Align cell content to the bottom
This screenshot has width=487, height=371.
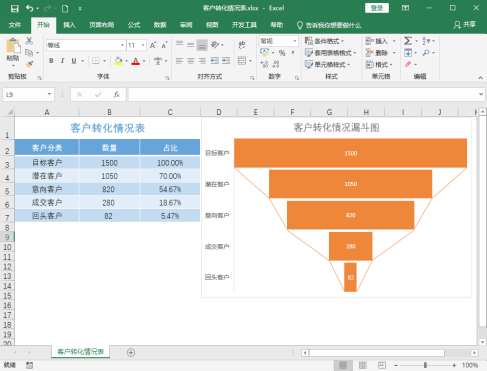click(202, 44)
